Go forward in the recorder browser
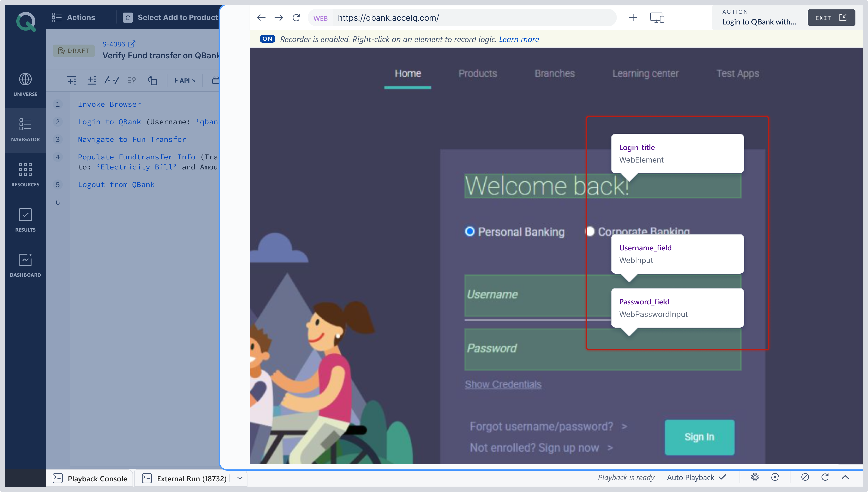Image resolution: width=868 pixels, height=492 pixels. pyautogui.click(x=279, y=18)
